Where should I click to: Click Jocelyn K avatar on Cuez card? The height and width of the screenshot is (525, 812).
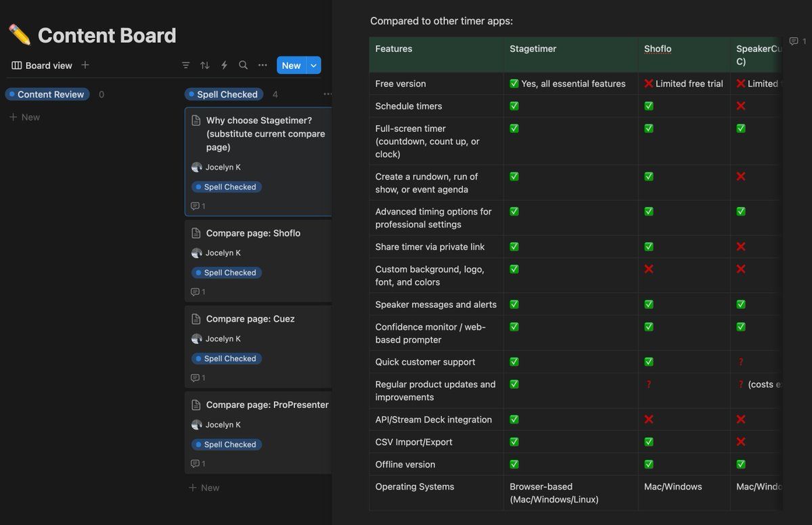click(x=196, y=339)
